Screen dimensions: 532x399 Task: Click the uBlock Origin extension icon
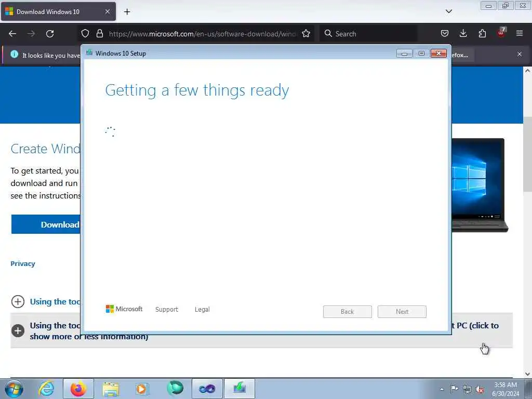point(501,33)
